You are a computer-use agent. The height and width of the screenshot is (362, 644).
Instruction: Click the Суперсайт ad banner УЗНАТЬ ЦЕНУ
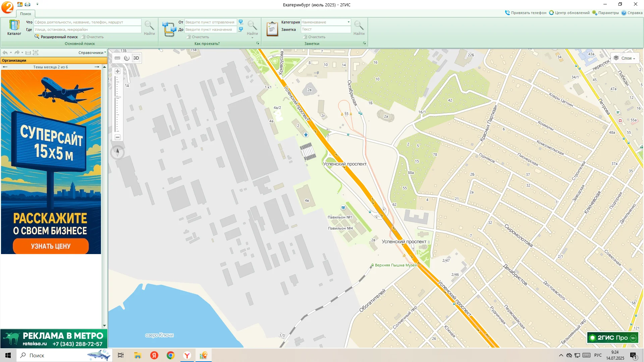coord(51,246)
